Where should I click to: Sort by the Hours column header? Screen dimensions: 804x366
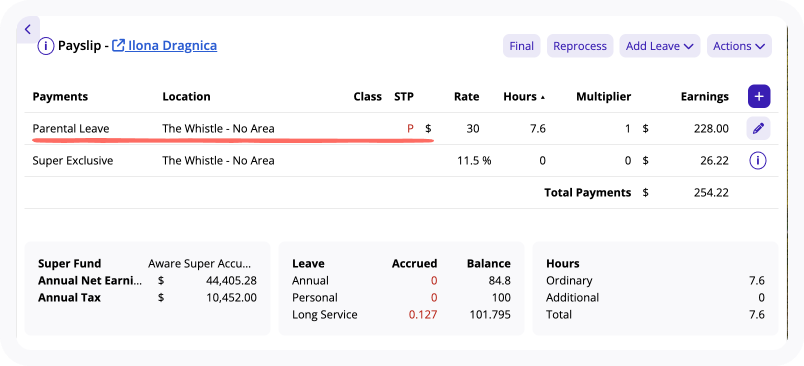[524, 96]
